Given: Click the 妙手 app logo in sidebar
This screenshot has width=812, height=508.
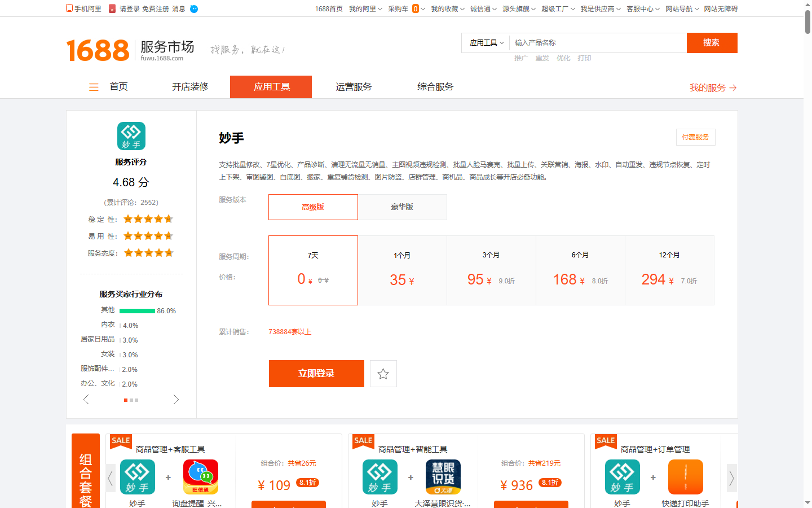Looking at the screenshot, I should (x=131, y=136).
